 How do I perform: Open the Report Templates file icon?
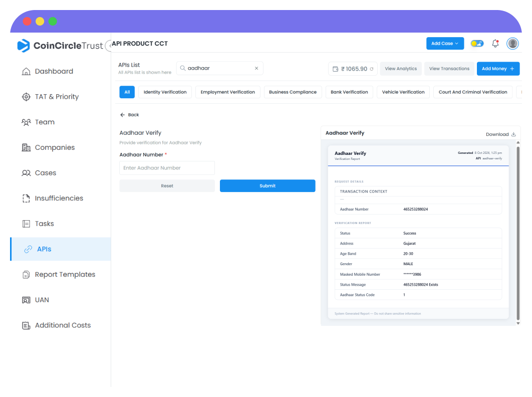[x=26, y=274]
